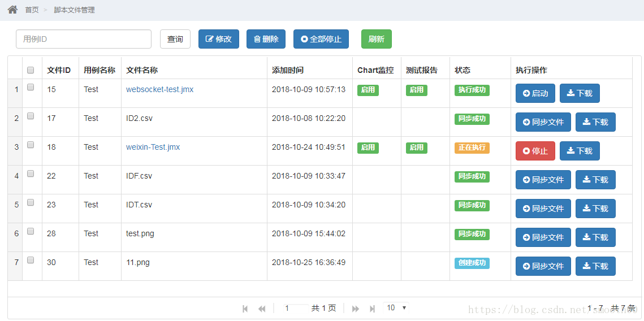Viewport: 644px width, 321px height.
Task: Click the green 刷新 button
Action: pyautogui.click(x=377, y=39)
